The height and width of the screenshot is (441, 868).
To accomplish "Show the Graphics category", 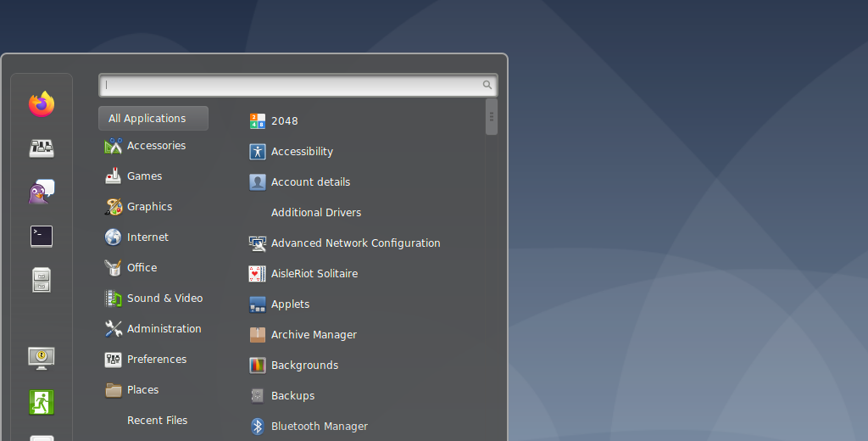I will pyautogui.click(x=149, y=207).
